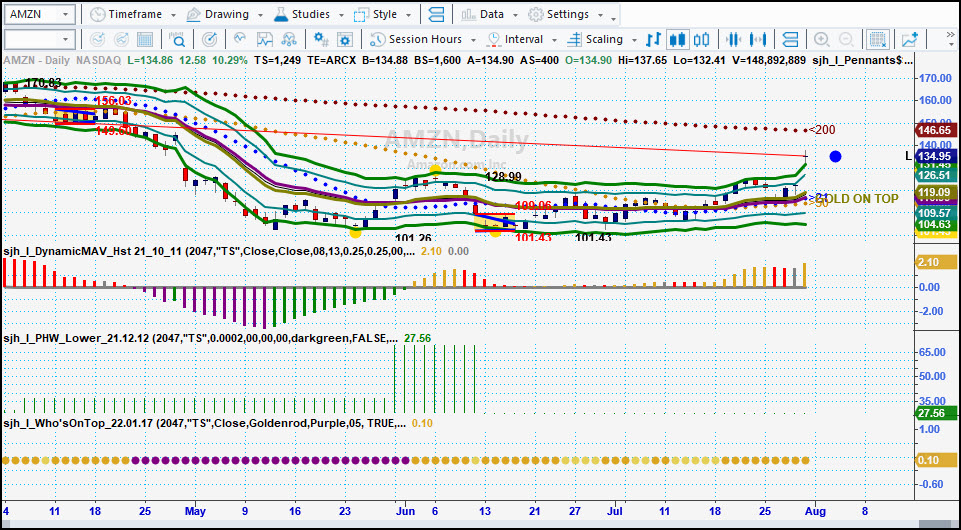Open the Timeframe menu

click(x=132, y=14)
